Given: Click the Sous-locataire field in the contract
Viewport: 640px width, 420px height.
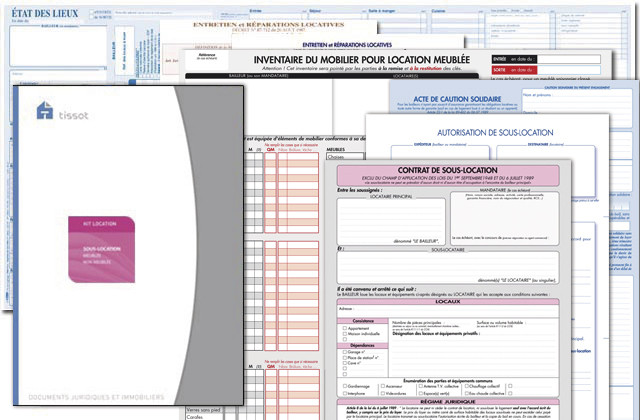Looking at the screenshot, I should click(x=448, y=267).
